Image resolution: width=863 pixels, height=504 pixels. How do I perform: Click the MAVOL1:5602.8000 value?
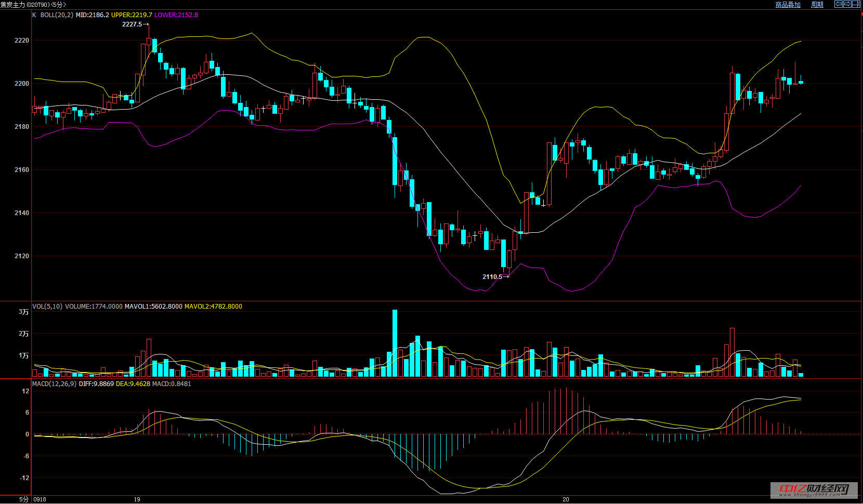[x=153, y=307]
